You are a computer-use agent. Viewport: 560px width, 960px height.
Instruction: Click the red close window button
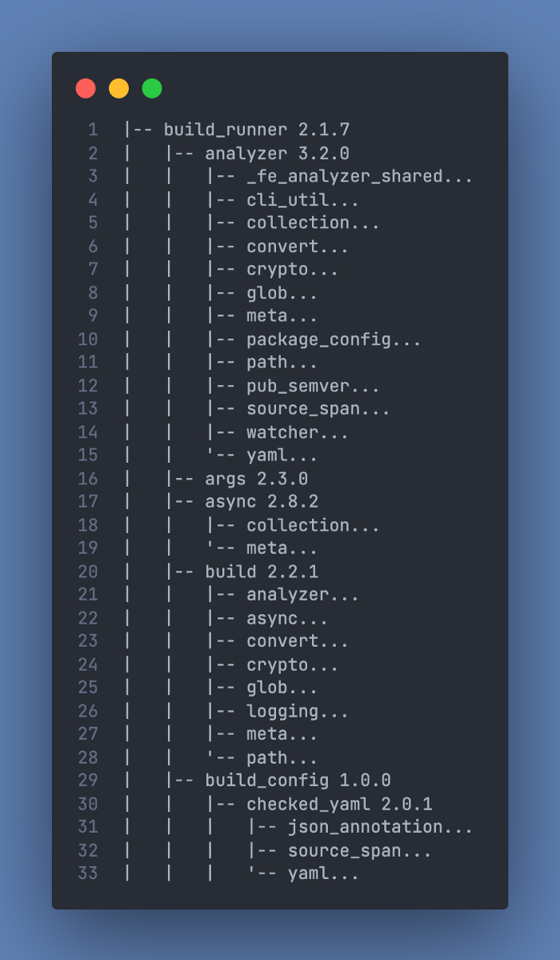click(86, 88)
